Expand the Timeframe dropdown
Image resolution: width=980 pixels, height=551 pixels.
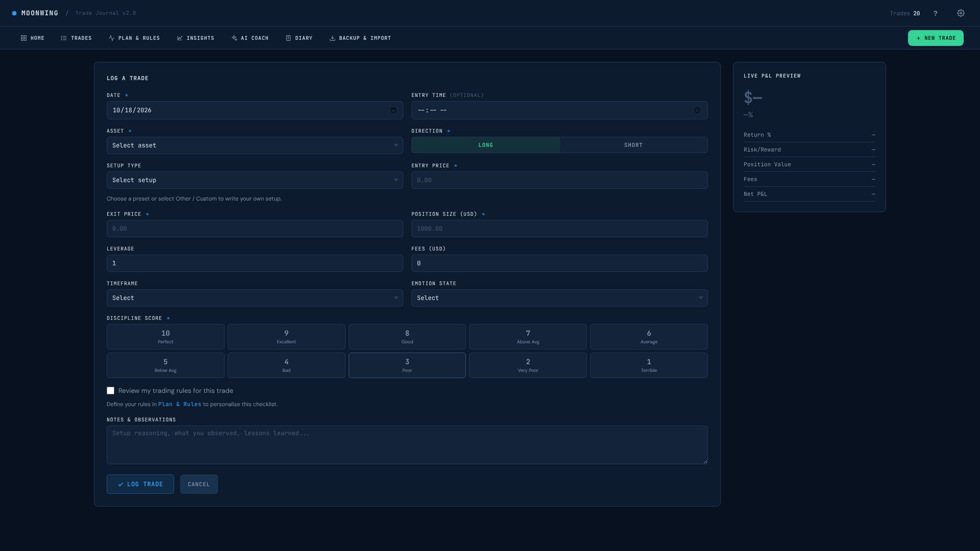tap(255, 298)
